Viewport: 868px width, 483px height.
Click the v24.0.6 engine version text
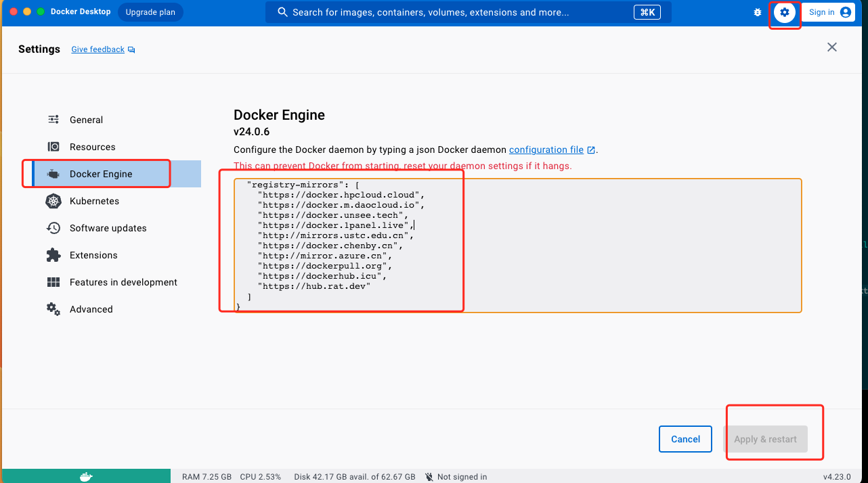pyautogui.click(x=252, y=132)
